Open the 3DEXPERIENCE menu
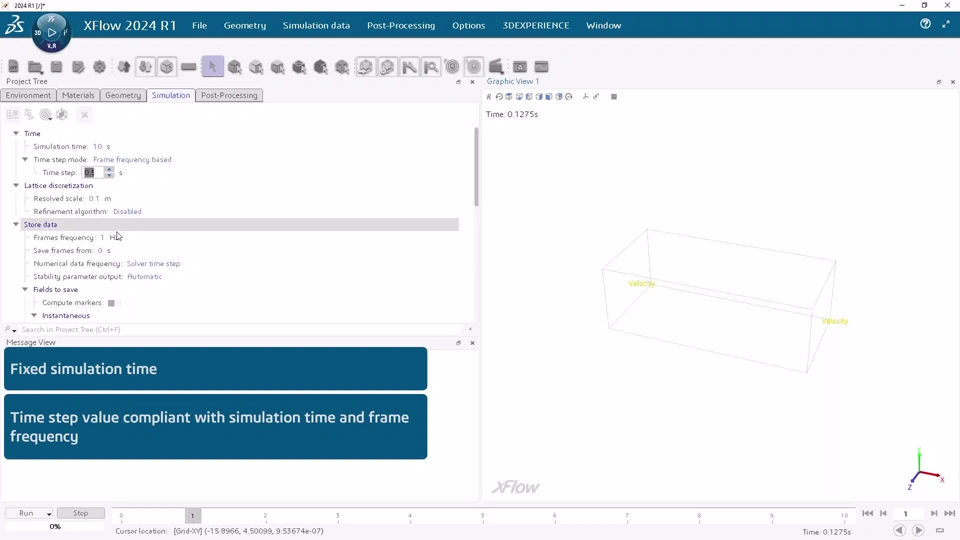This screenshot has width=960, height=540. click(x=536, y=26)
